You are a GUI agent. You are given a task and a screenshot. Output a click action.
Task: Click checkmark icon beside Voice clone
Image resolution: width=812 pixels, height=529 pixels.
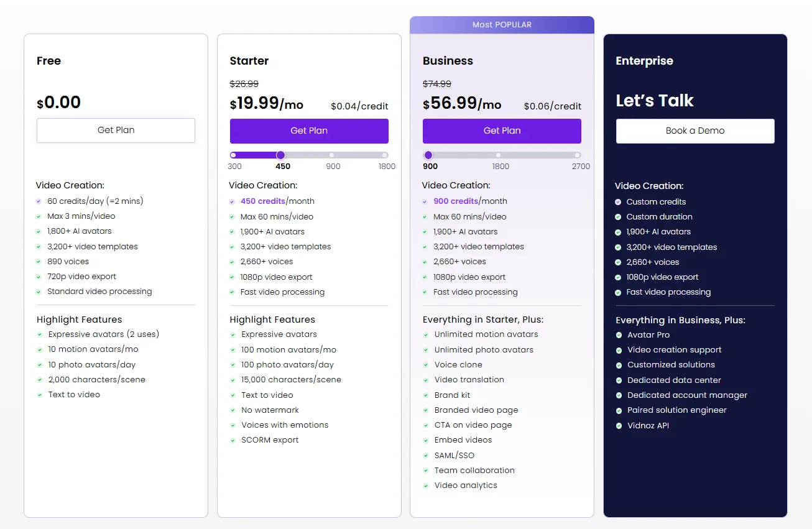[426, 365]
